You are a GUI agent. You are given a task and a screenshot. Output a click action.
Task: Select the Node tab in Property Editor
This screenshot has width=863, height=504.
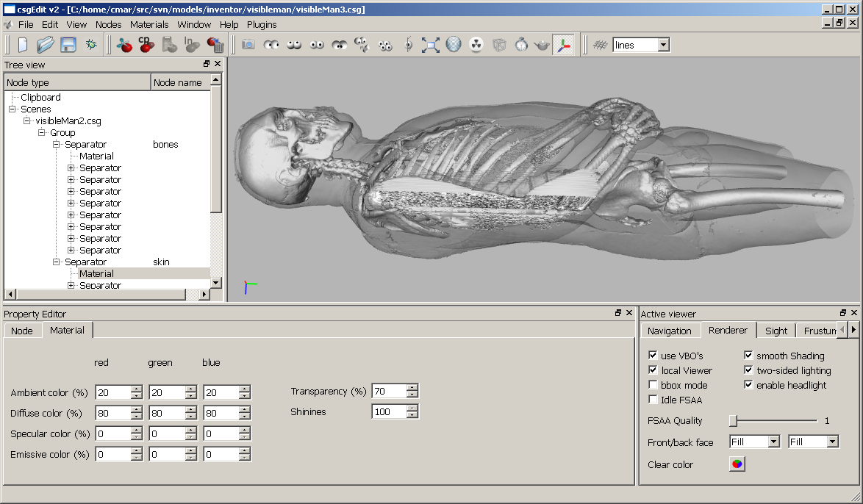(22, 331)
